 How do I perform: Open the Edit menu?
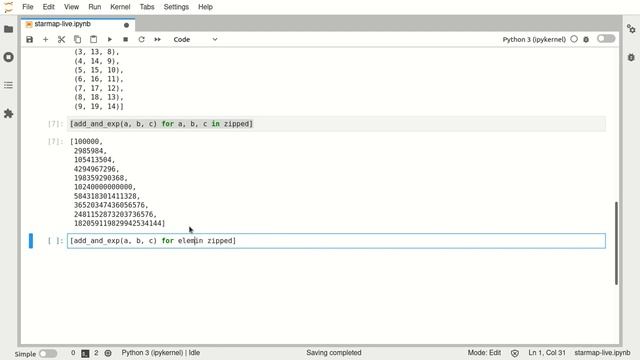pyautogui.click(x=49, y=7)
